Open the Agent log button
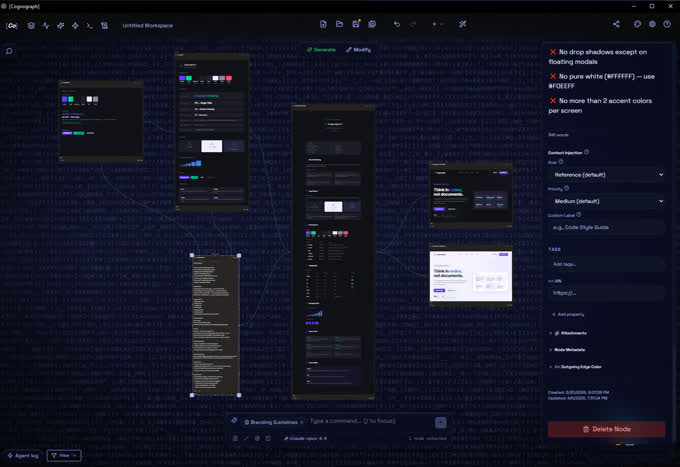Viewport: 680px width, 467px height. pos(23,455)
